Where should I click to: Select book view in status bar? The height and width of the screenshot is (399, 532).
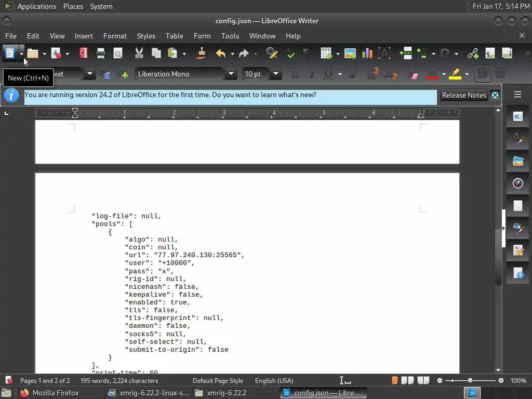(x=423, y=380)
